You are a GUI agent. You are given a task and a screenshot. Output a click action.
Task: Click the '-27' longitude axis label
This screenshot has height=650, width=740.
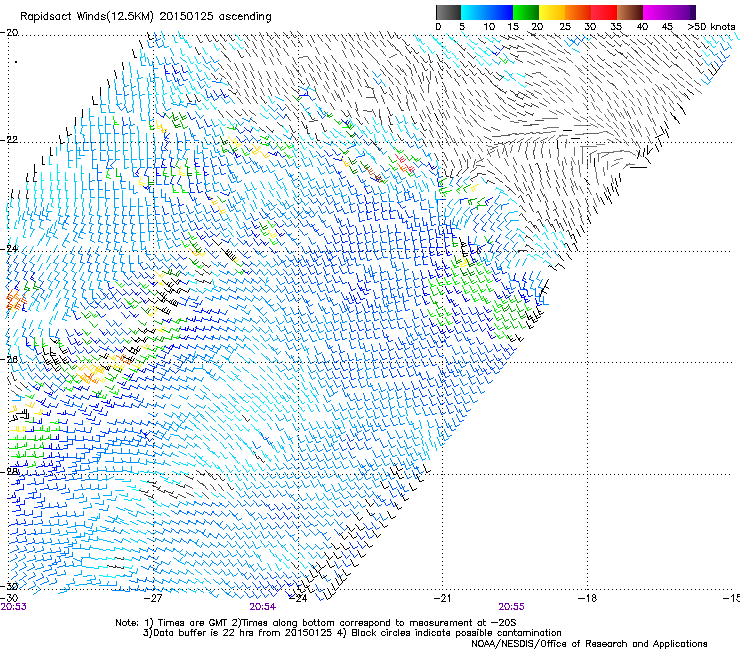click(x=153, y=598)
